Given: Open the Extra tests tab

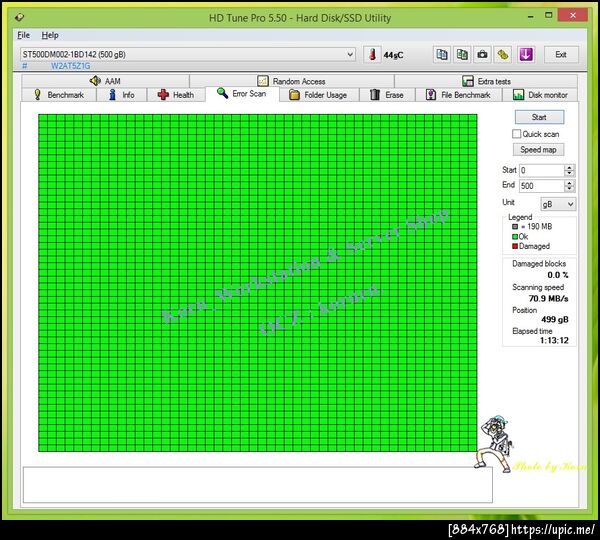Looking at the screenshot, I should tap(486, 81).
